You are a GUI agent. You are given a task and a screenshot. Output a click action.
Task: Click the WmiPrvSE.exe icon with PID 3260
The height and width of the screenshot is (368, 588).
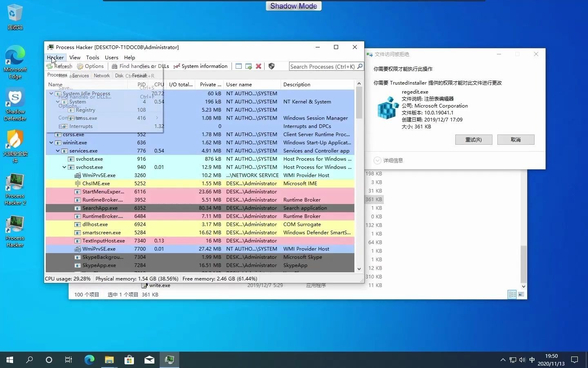tap(78, 175)
